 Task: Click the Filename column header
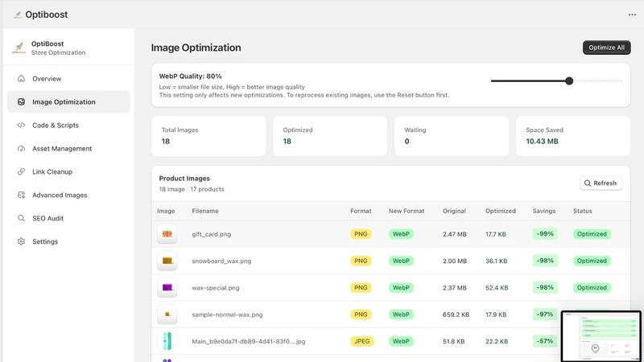click(x=205, y=211)
